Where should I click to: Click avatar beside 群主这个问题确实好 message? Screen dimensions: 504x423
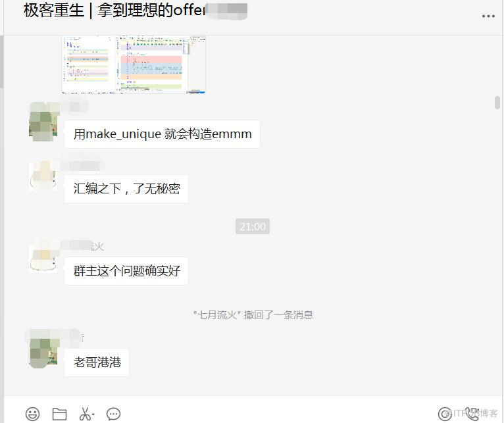(x=43, y=259)
